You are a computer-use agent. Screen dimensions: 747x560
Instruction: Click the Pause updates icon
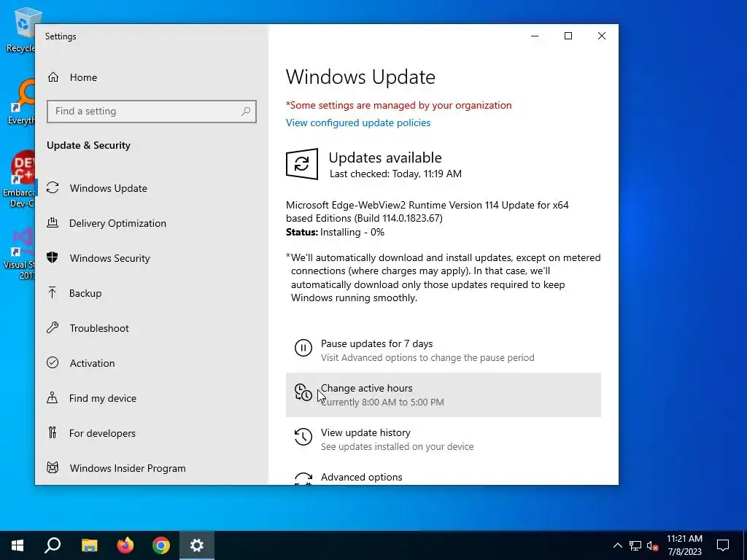click(x=303, y=348)
